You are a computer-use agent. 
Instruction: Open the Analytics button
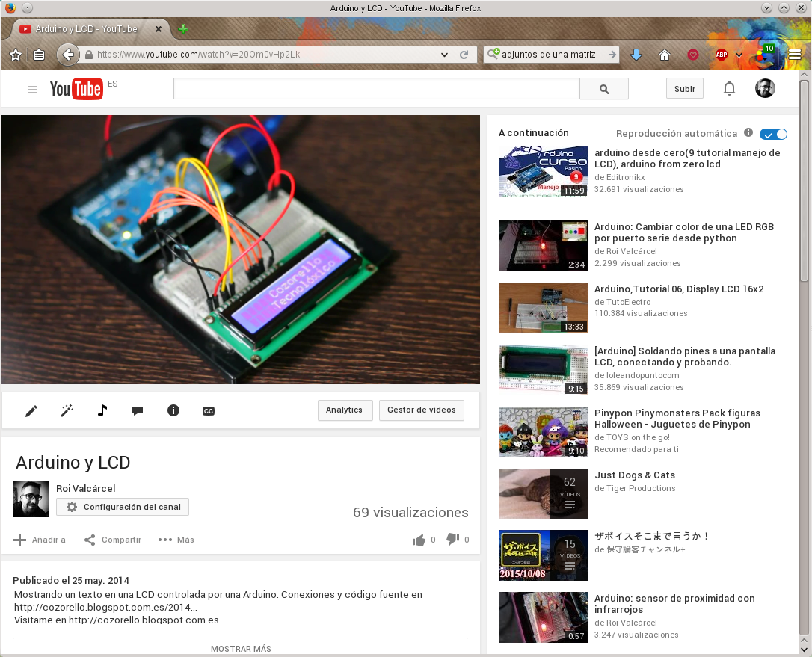click(x=345, y=410)
